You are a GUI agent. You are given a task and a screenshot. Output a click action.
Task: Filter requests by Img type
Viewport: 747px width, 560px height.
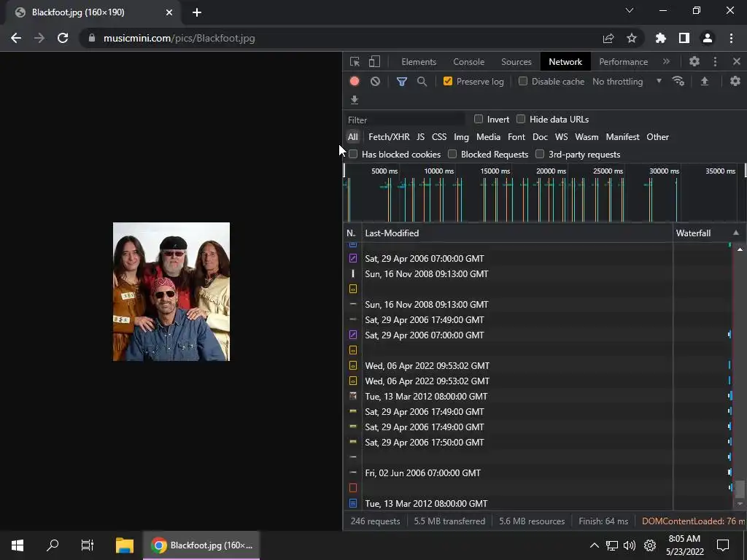[x=461, y=137]
